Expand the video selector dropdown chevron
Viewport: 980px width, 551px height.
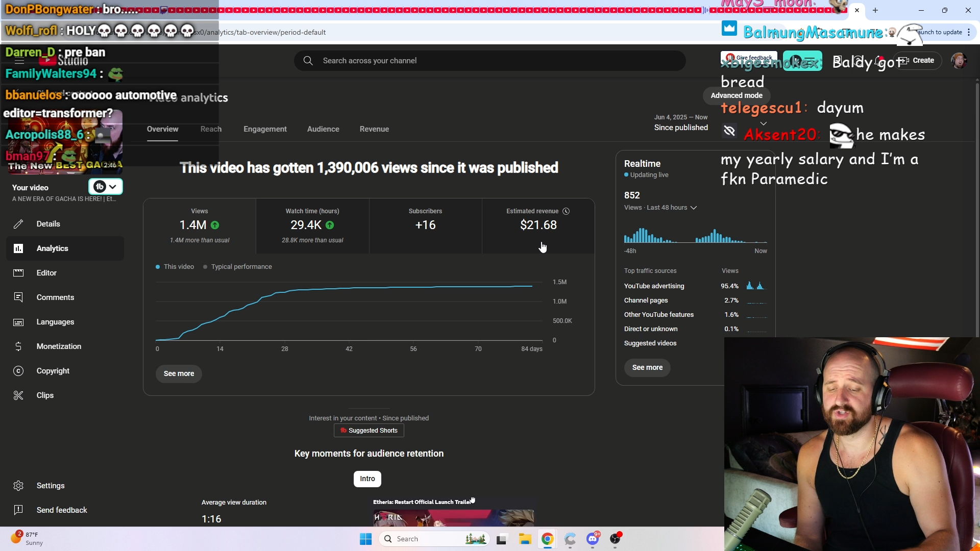click(113, 187)
